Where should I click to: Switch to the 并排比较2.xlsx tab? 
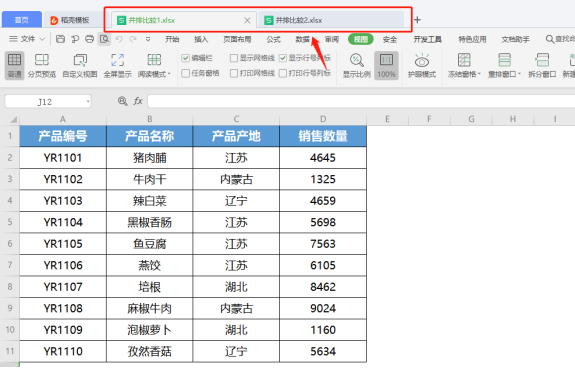pyautogui.click(x=331, y=20)
